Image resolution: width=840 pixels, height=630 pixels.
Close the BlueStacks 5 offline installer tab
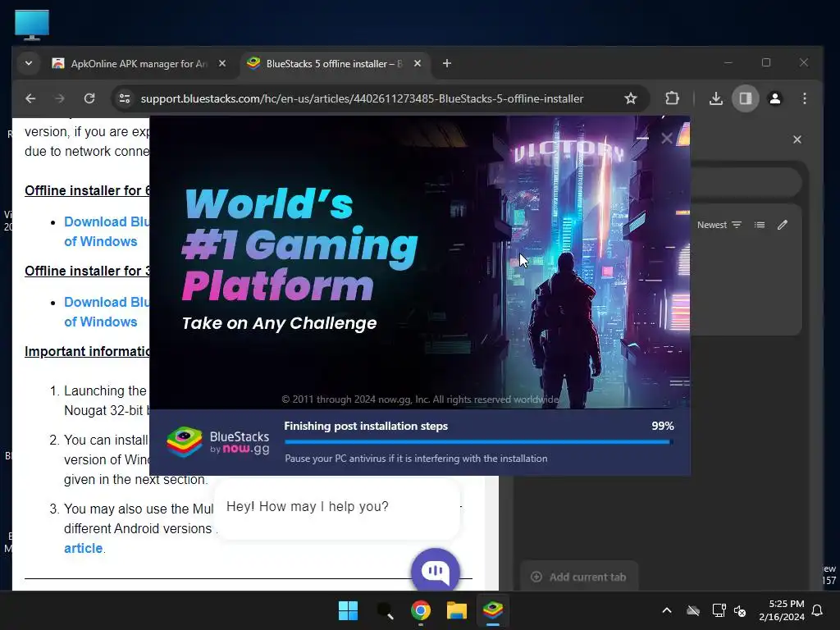418,64
